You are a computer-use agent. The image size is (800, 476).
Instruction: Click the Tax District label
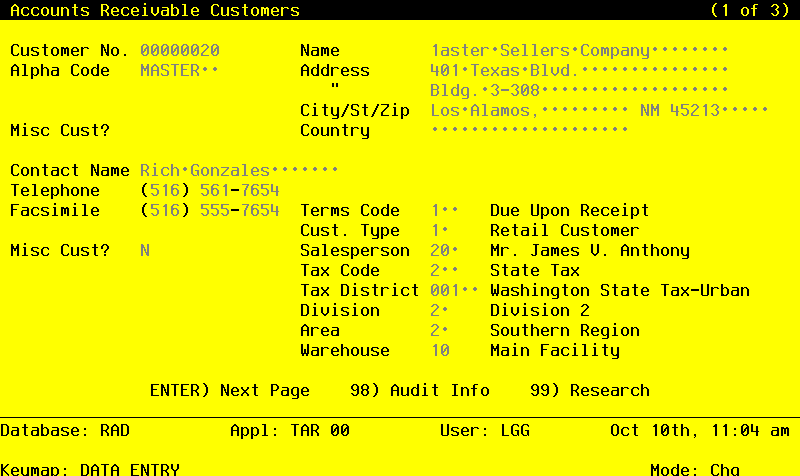(x=360, y=290)
